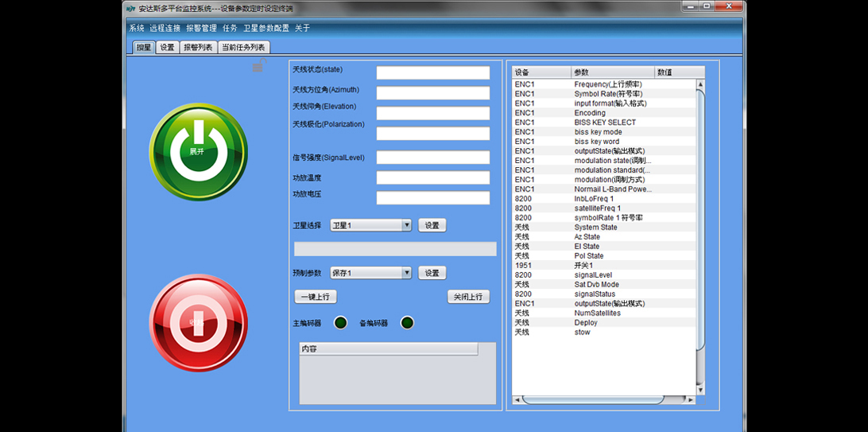Image resolution: width=868 pixels, height=432 pixels.
Task: Click the vertical scrollbar of parameter table
Action: (700, 215)
